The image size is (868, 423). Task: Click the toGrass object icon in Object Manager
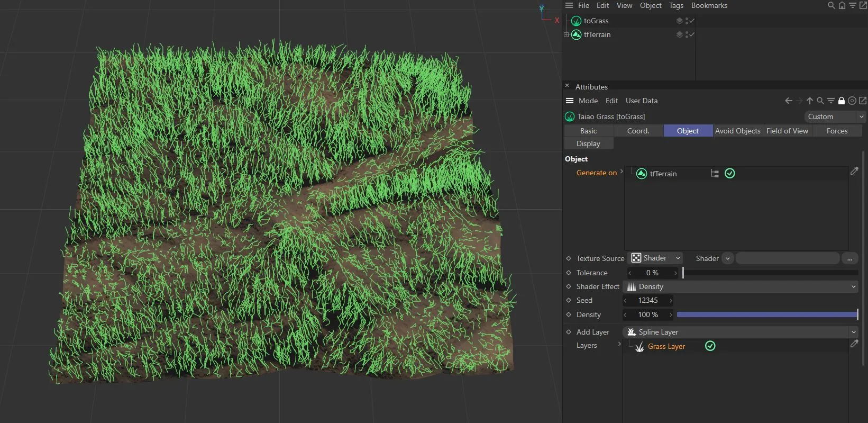tap(576, 21)
